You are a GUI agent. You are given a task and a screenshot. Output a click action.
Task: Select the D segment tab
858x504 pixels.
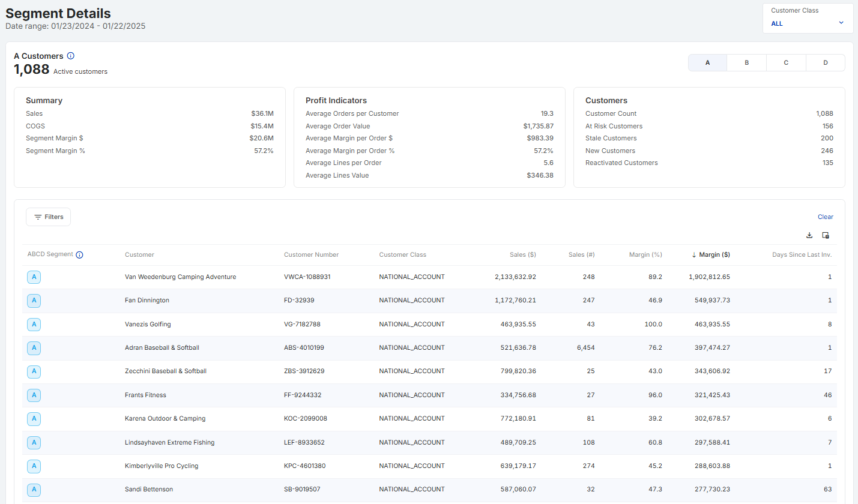(826, 62)
